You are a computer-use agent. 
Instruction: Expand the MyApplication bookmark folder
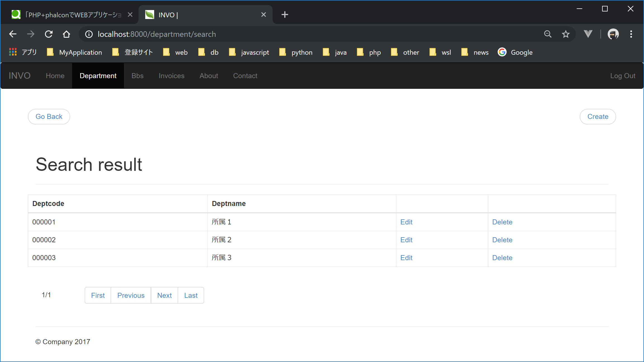pyautogui.click(x=75, y=52)
